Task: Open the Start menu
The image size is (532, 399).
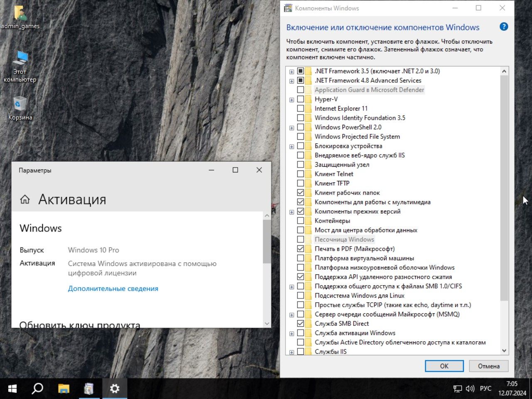Action: (11, 389)
